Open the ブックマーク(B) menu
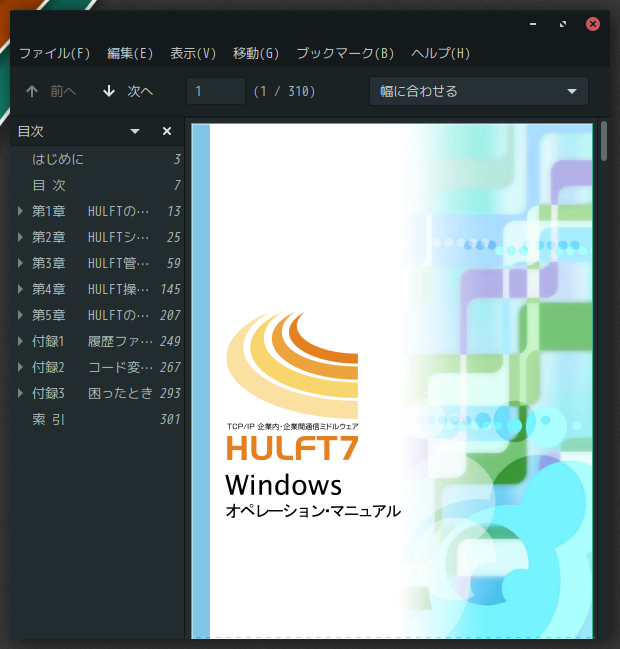The height and width of the screenshot is (649, 620). tap(345, 53)
